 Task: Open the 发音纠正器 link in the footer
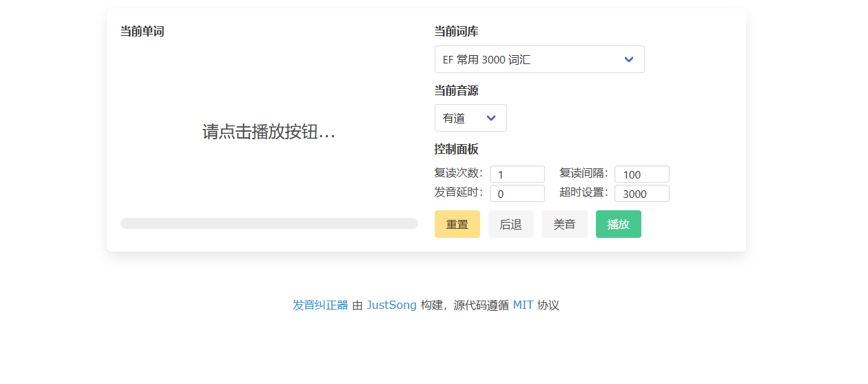tap(320, 305)
